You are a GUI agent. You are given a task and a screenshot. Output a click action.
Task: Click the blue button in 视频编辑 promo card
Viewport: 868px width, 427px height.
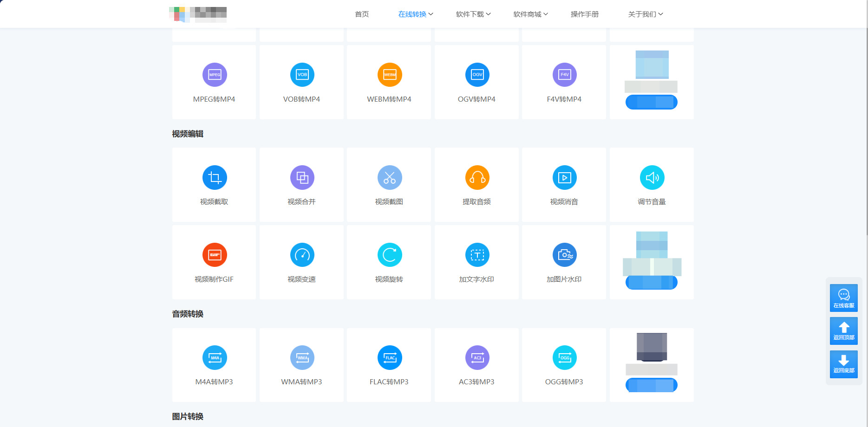point(652,282)
